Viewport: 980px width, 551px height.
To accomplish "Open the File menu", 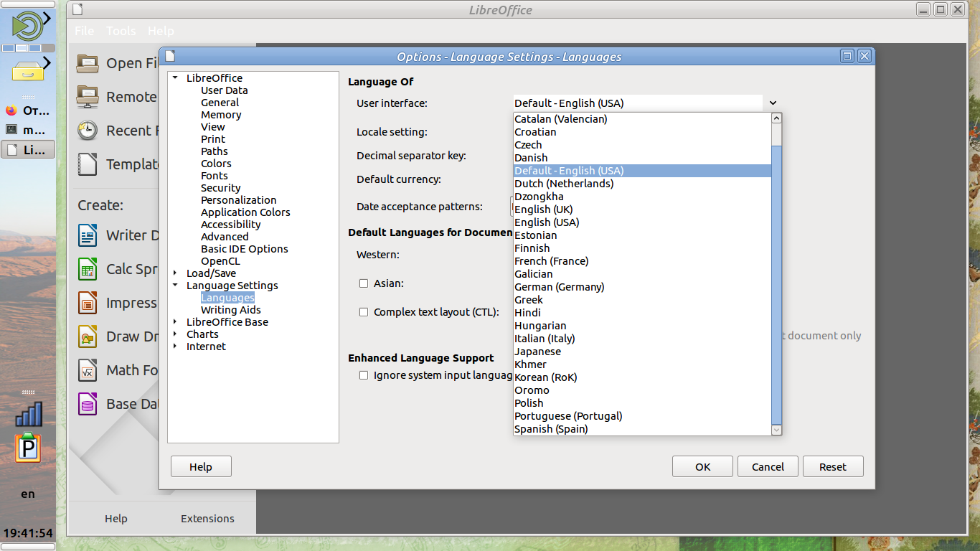I will tap(85, 31).
